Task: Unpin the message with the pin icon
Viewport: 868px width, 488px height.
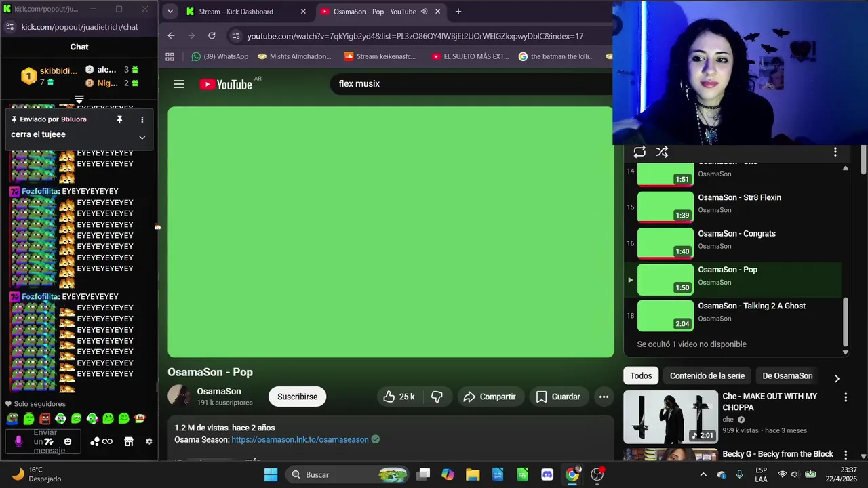Action: coord(119,119)
